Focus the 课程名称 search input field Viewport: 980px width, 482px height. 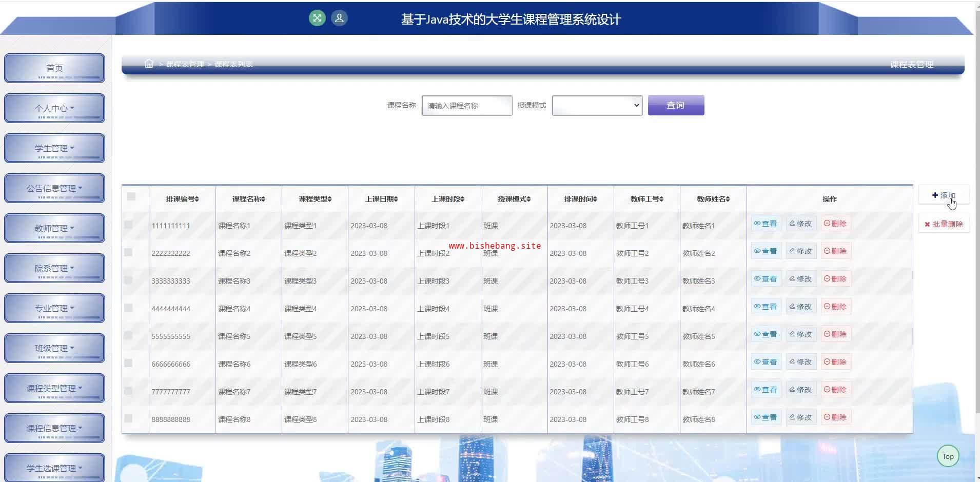coord(466,106)
